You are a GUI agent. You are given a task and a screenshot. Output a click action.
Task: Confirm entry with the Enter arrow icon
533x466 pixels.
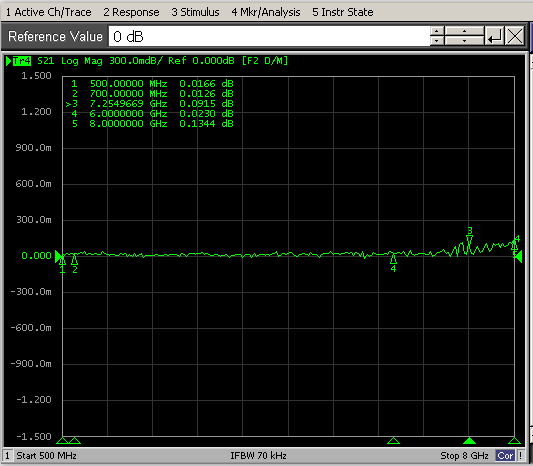tap(494, 36)
